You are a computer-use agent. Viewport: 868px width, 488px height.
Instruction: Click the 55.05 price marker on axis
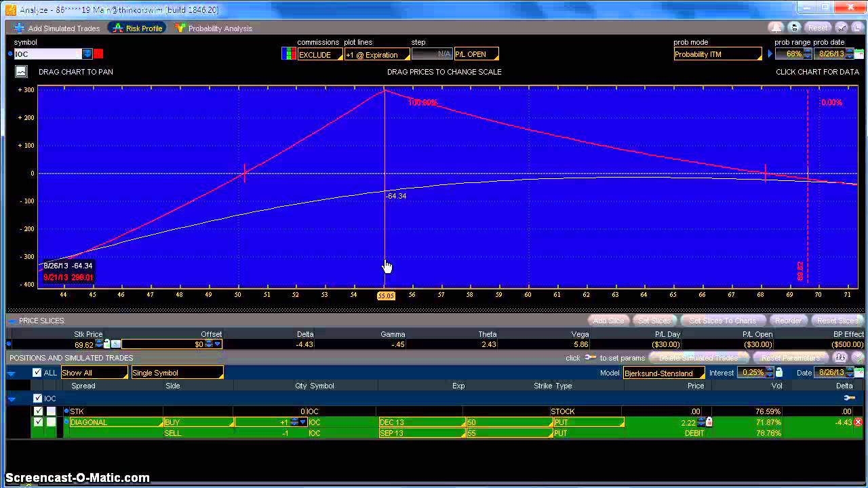[x=386, y=296]
